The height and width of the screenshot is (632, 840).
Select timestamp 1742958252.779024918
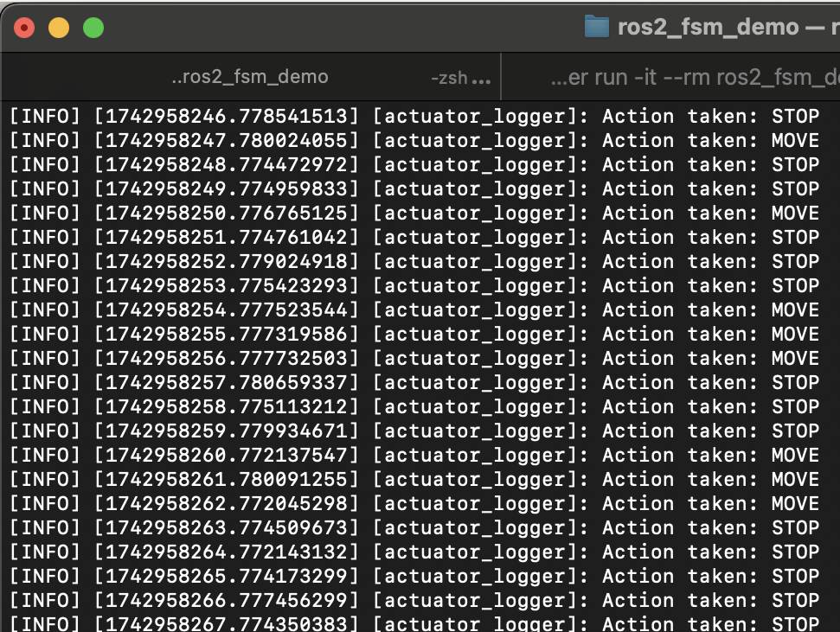(227, 261)
